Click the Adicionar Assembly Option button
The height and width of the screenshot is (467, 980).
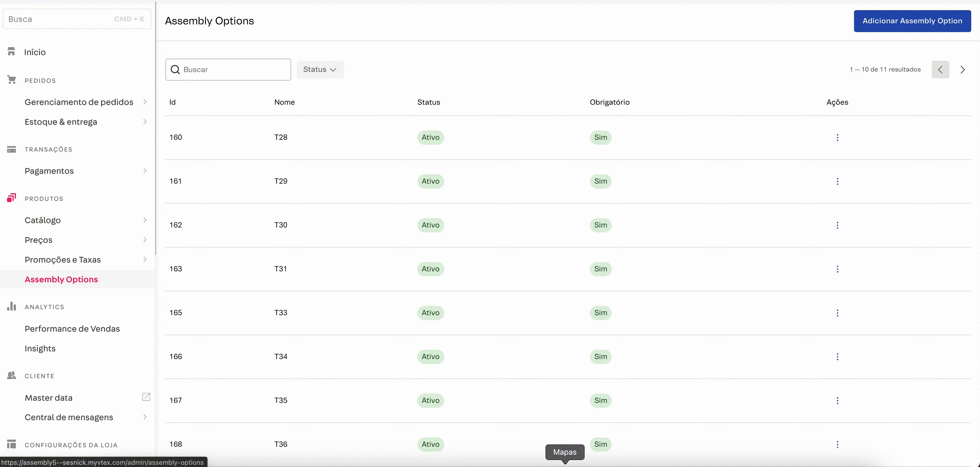(913, 21)
